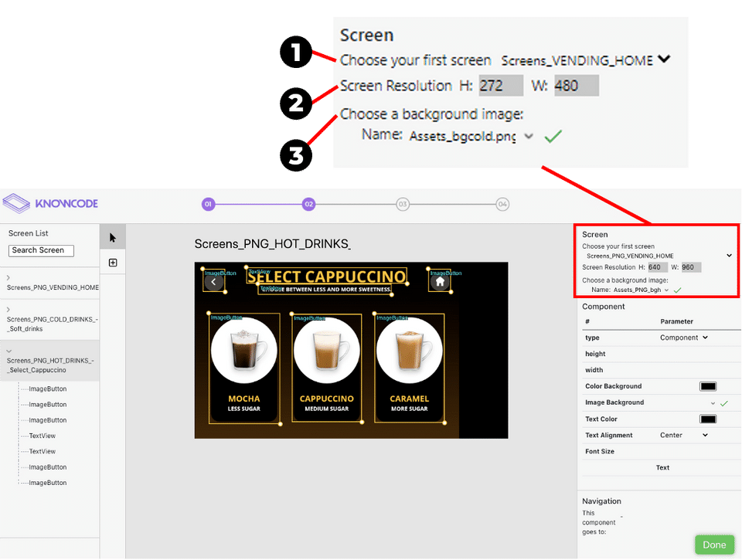
Task: Click the green Done button
Action: pos(714,545)
